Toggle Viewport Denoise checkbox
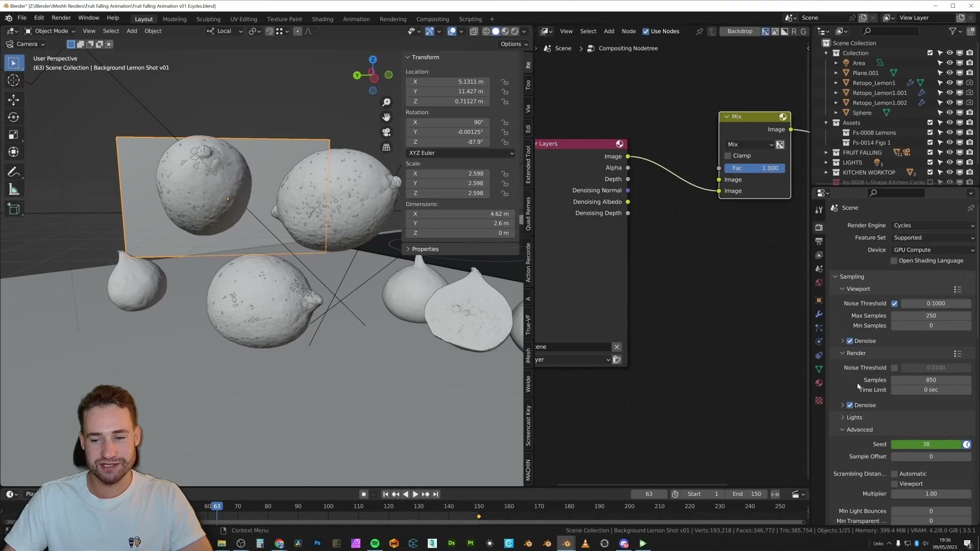Viewport: 980px width, 551px height. pos(850,341)
